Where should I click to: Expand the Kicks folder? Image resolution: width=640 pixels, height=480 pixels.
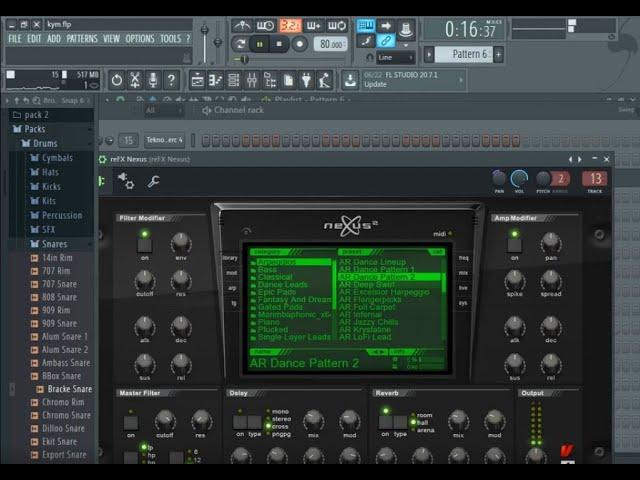pyautogui.click(x=51, y=187)
